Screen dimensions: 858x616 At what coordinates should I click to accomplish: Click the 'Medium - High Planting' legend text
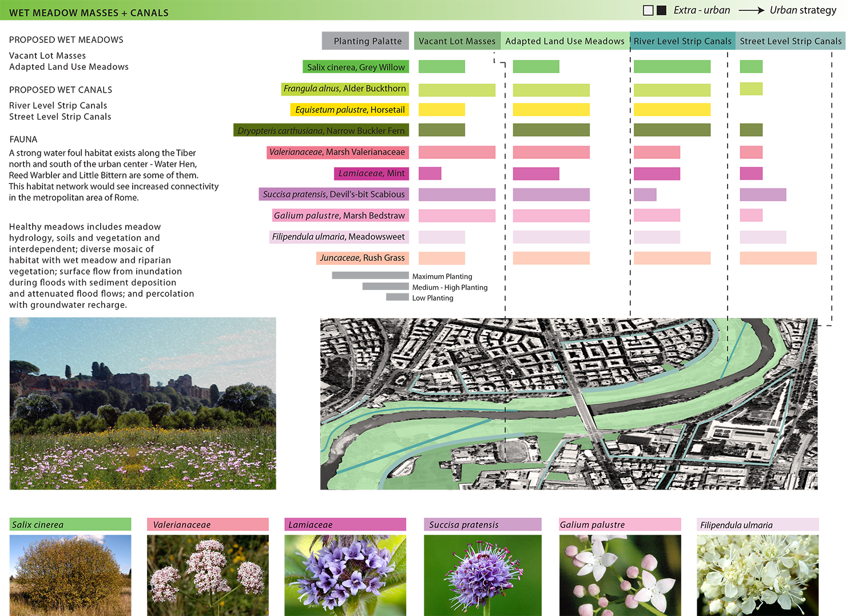tap(450, 287)
